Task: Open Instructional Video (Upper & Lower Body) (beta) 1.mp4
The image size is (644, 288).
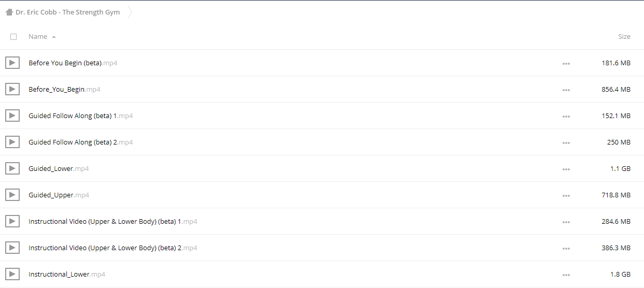Action: pos(113,222)
